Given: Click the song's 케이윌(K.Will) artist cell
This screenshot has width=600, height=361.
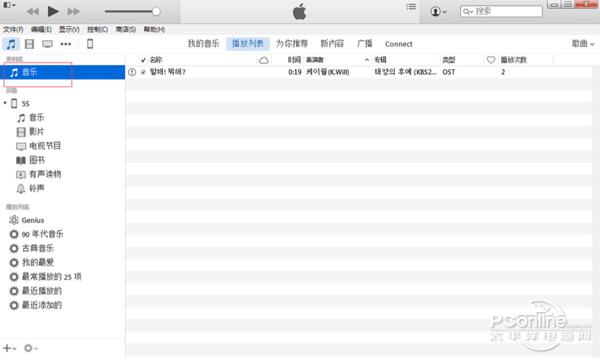Looking at the screenshot, I should (x=328, y=72).
